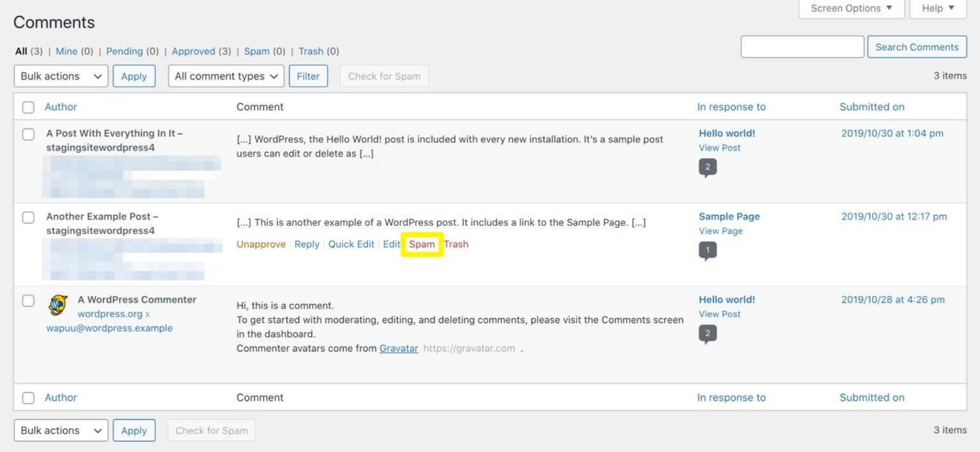Check the box for A WordPress Commenter
The image size is (980, 452).
[28, 300]
